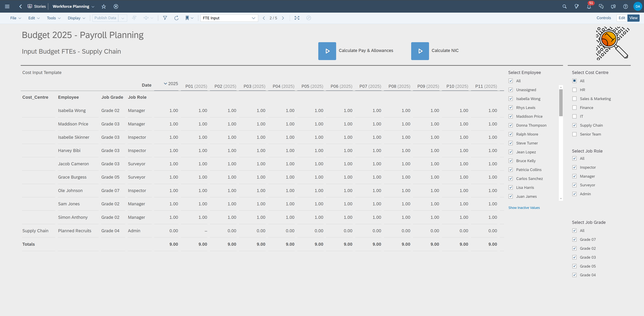Open the search magnifier icon

pyautogui.click(x=565, y=7)
